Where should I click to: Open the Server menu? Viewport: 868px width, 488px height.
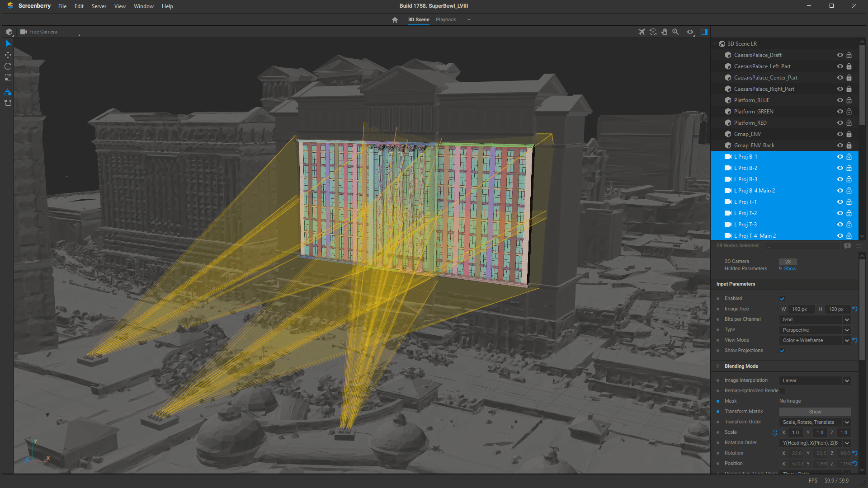(99, 6)
